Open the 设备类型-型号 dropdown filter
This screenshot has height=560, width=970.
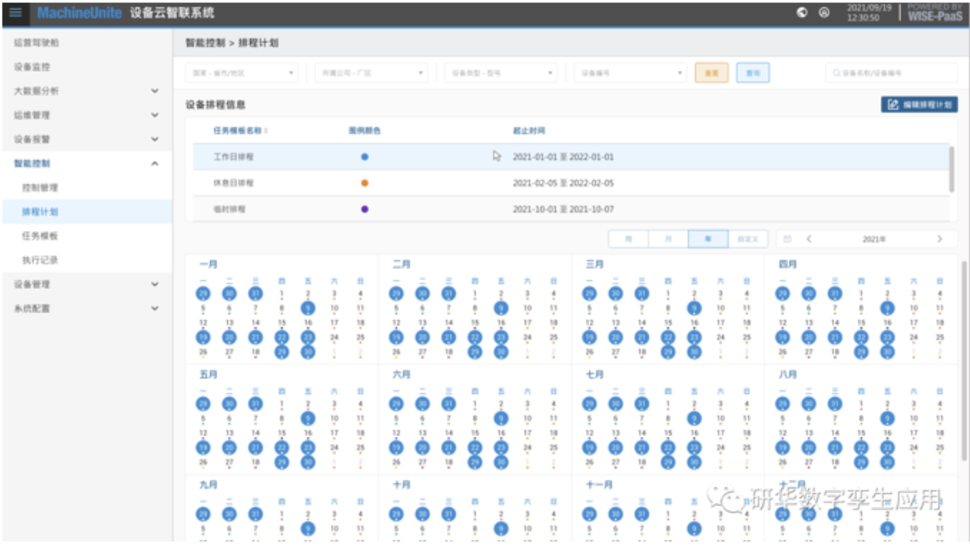tap(501, 73)
